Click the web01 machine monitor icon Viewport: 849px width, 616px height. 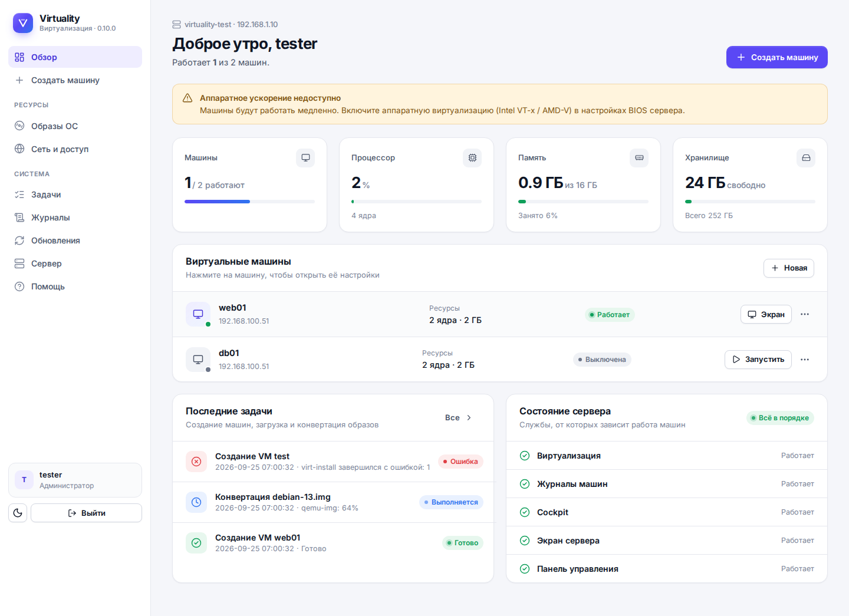click(x=198, y=314)
